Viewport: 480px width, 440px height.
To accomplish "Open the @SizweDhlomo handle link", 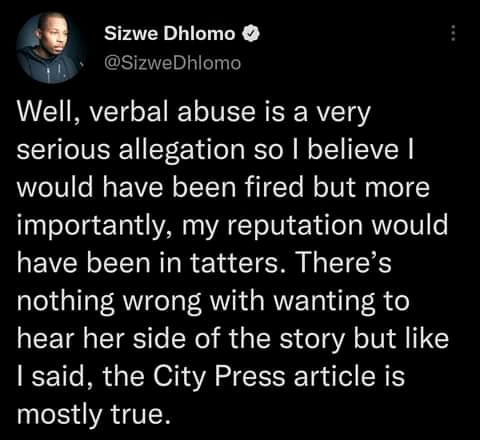I will 172,62.
